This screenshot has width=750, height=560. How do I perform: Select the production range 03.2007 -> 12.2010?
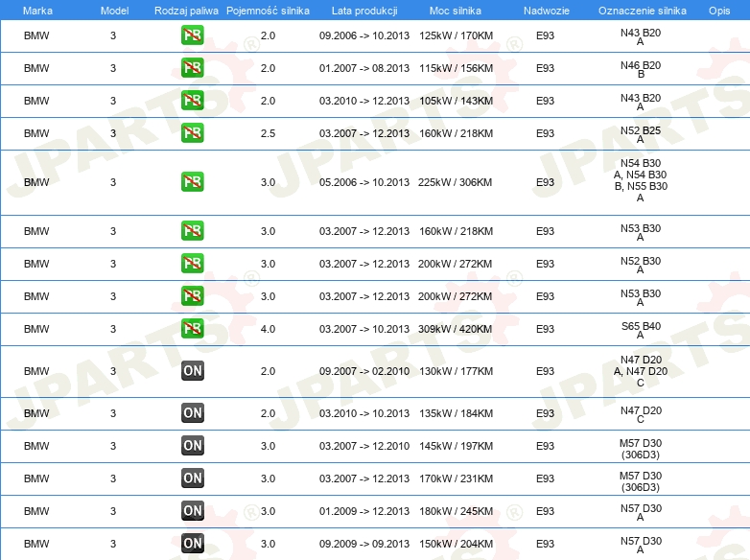tap(364, 446)
